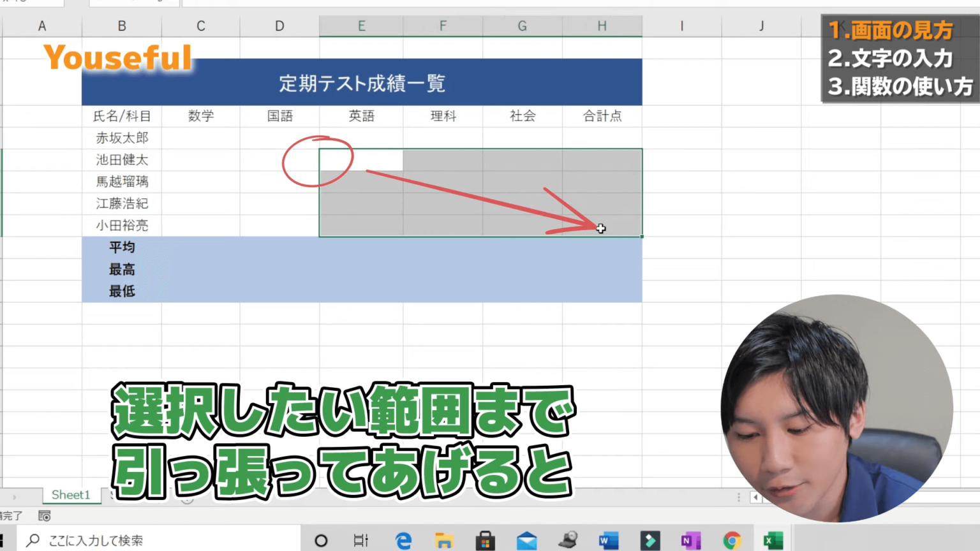Activate Cortana circle icon on taskbar
Screen dimensions: 980x551
[320, 540]
